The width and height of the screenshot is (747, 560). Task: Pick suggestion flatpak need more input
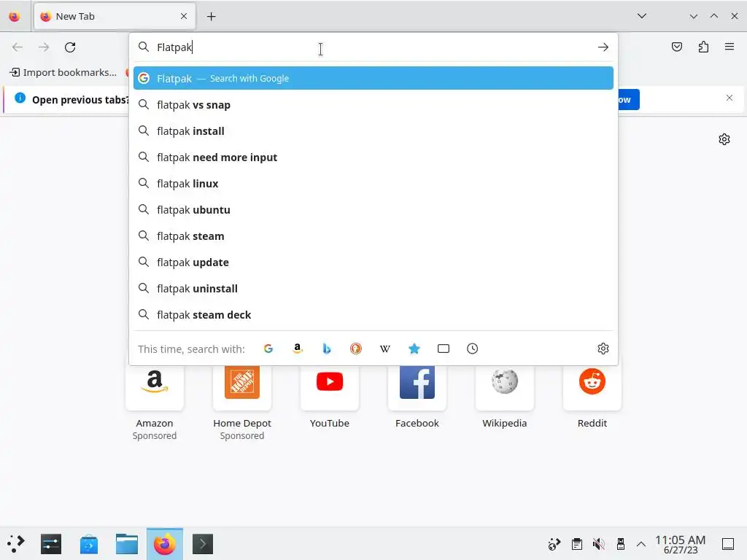pyautogui.click(x=373, y=157)
